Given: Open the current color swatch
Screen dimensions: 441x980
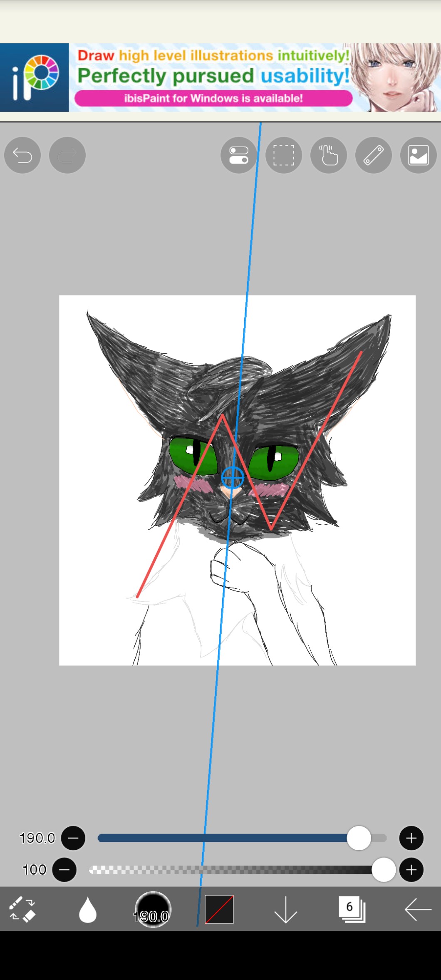Looking at the screenshot, I should pyautogui.click(x=219, y=909).
